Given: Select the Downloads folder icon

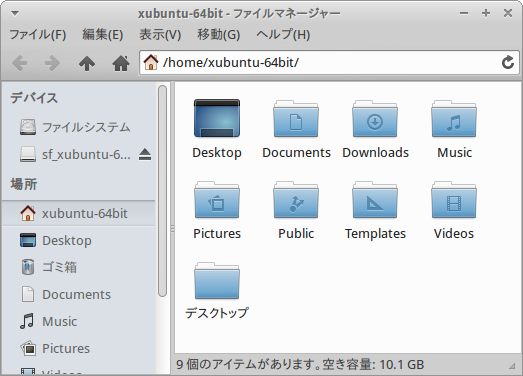Looking at the screenshot, I should coord(375,119).
